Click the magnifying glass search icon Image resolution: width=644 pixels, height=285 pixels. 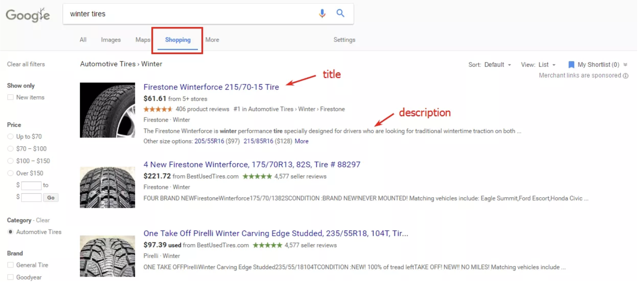click(340, 13)
